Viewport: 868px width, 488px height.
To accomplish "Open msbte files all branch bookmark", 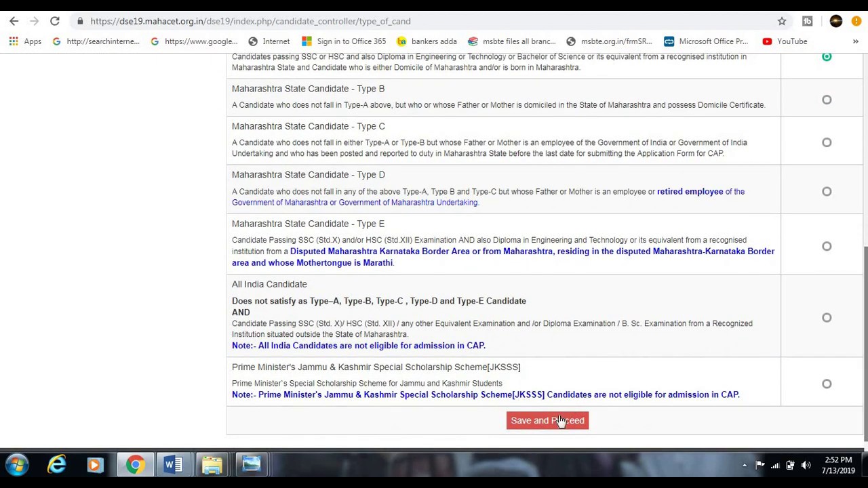I will point(512,41).
